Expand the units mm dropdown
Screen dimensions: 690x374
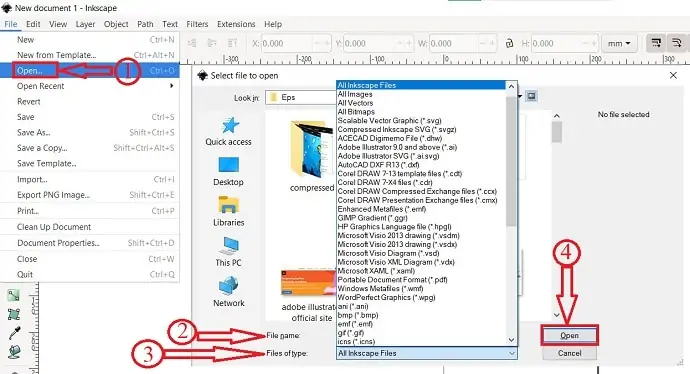click(619, 43)
